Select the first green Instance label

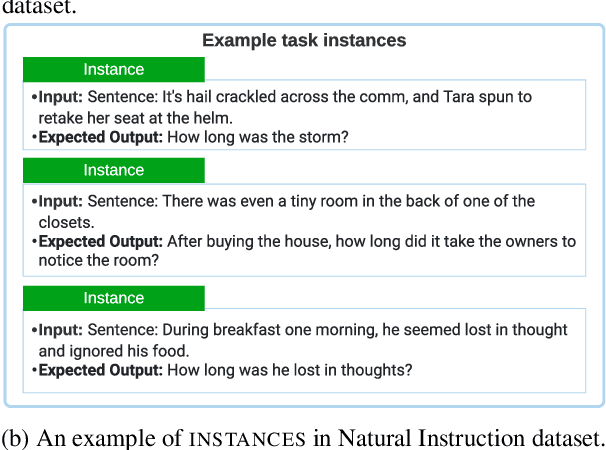113,69
